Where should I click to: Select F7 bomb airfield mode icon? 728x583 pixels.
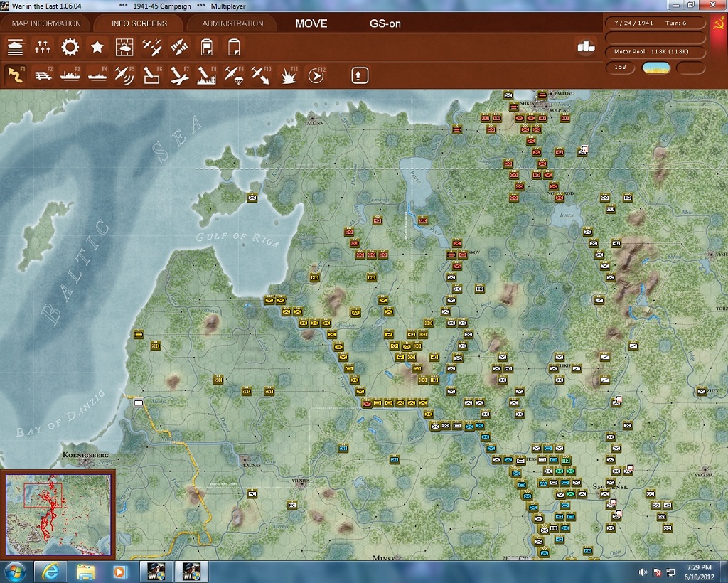179,75
